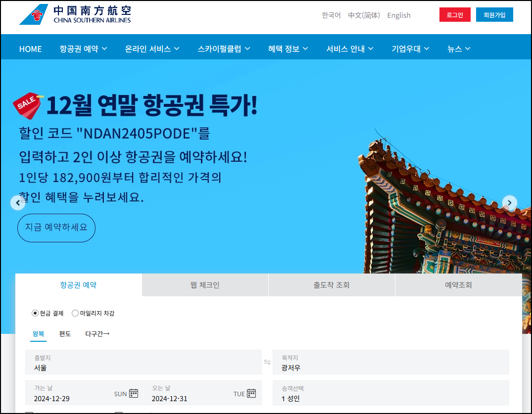Click the airline logo airplane emblem

tap(34, 15)
